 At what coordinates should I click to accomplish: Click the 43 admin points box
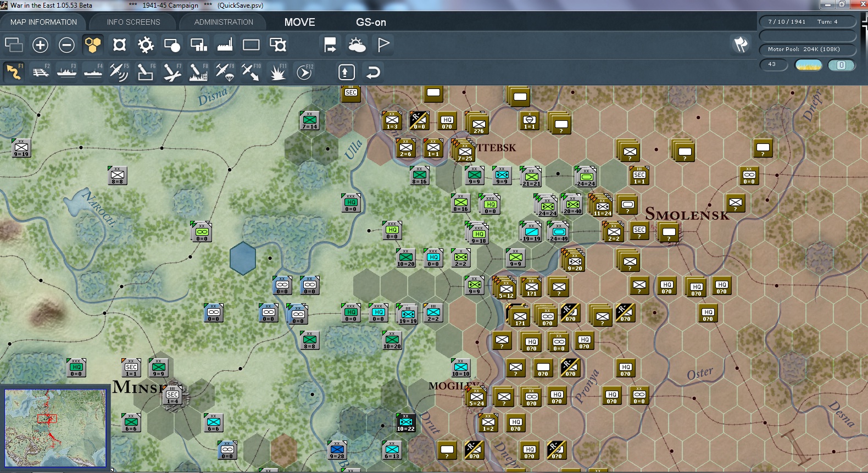772,65
